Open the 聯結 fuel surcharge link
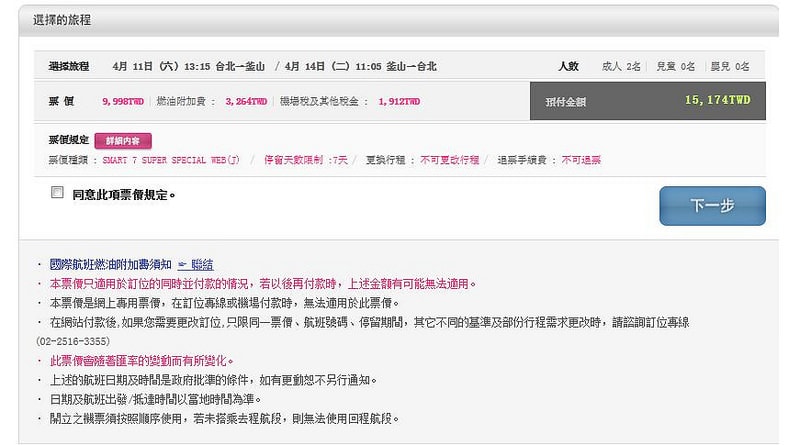 (x=202, y=264)
